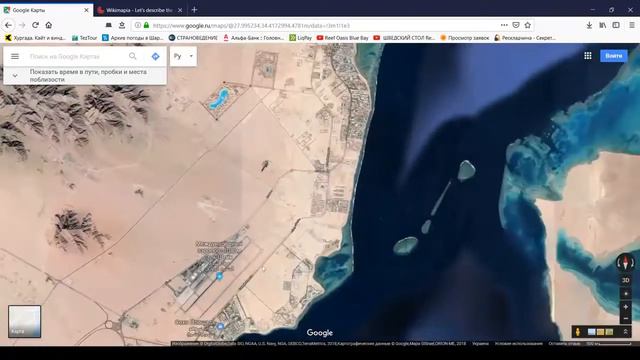Open the Оставить отзыв footer link
640x360 pixels.
point(564,344)
